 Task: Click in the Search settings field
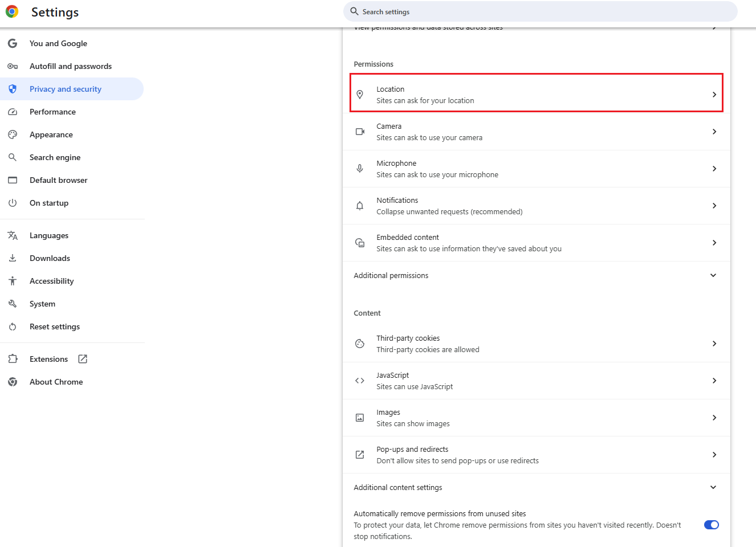(542, 11)
